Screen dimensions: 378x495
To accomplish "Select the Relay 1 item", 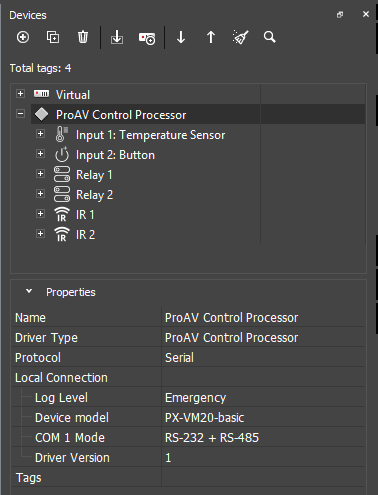I will coord(94,175).
